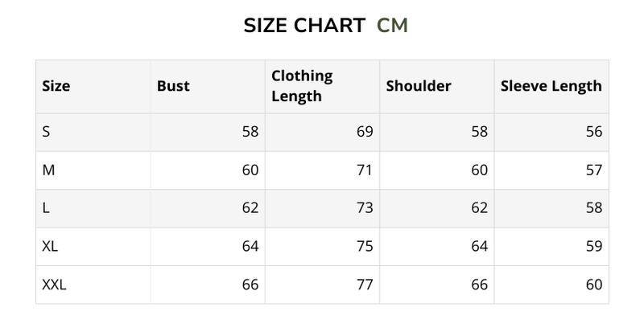
Task: Click the Bust value for size S
Action: click(x=250, y=132)
